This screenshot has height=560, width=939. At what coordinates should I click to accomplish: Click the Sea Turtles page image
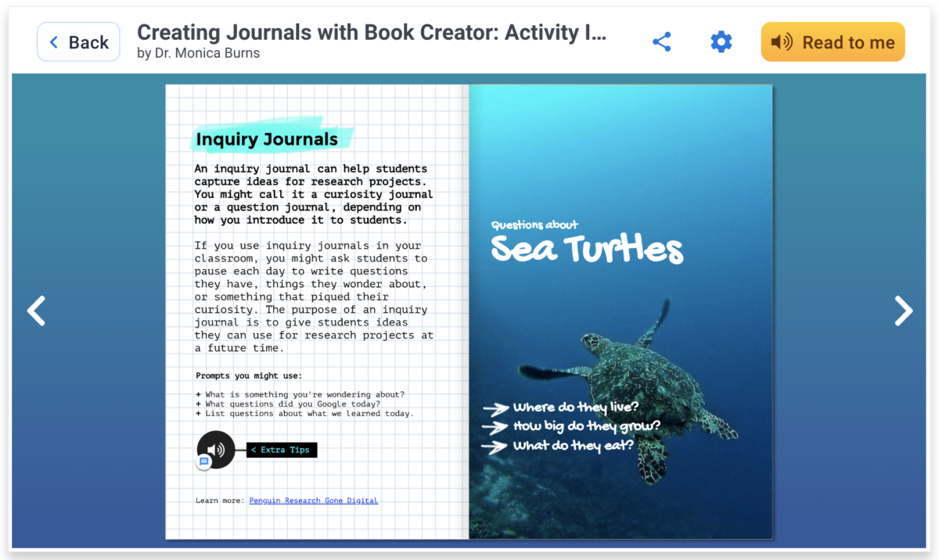click(620, 311)
